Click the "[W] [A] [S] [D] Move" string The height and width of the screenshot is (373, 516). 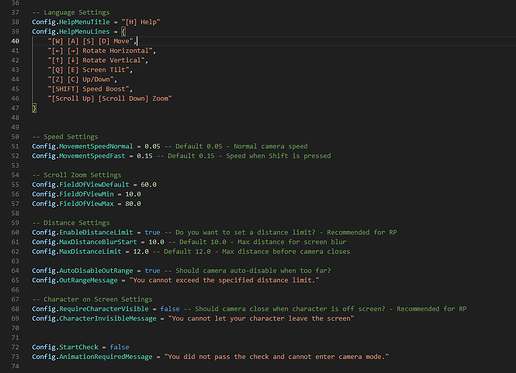tap(90, 41)
